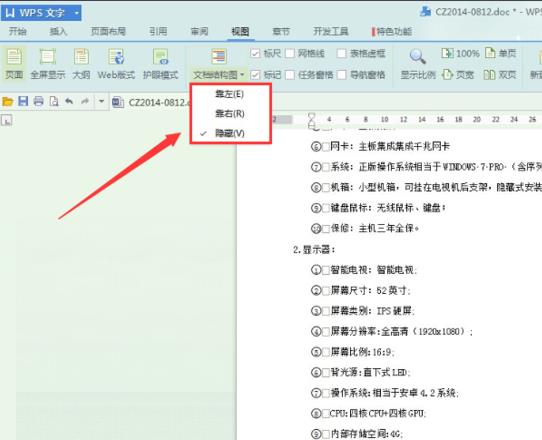The image size is (542, 440).
Task: Click the CZ2014-0812 document tab icon
Action: 118,102
